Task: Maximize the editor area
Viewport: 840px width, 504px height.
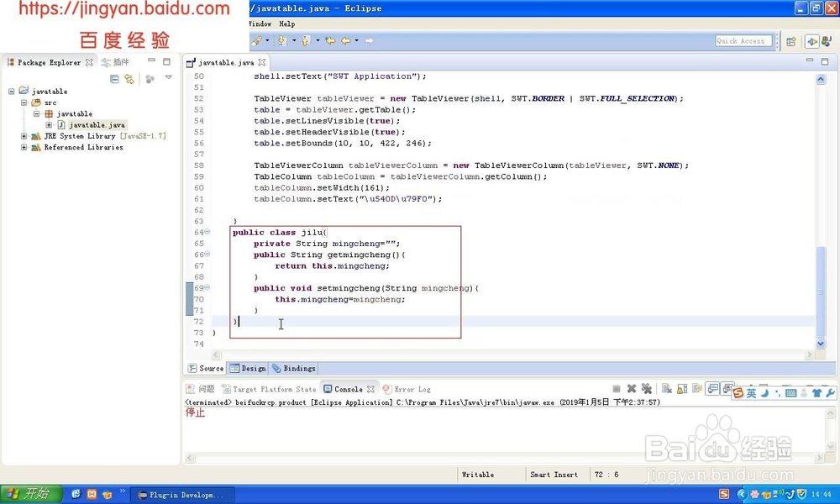Action: pyautogui.click(x=825, y=61)
